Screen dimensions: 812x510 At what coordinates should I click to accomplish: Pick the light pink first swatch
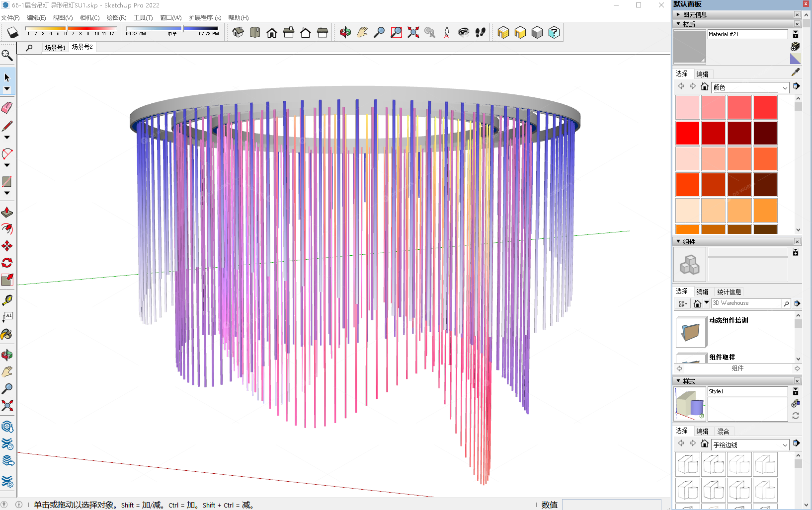pyautogui.click(x=687, y=107)
